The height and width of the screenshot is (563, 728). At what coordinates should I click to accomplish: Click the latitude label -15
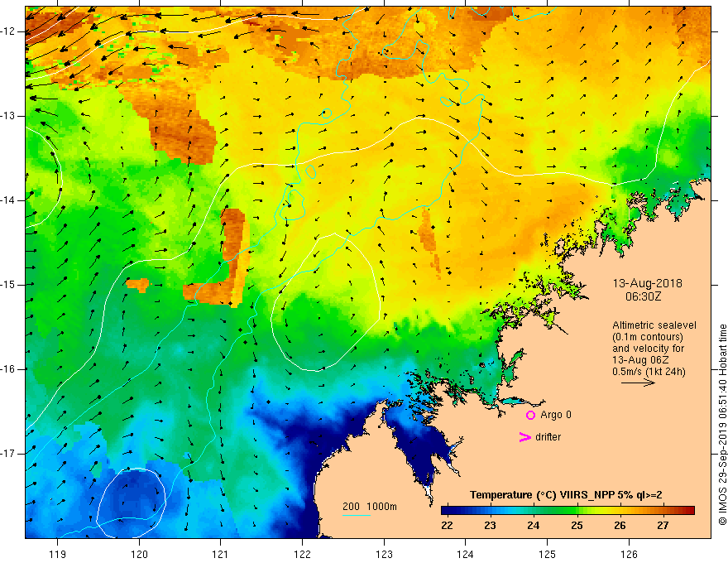(x=8, y=285)
